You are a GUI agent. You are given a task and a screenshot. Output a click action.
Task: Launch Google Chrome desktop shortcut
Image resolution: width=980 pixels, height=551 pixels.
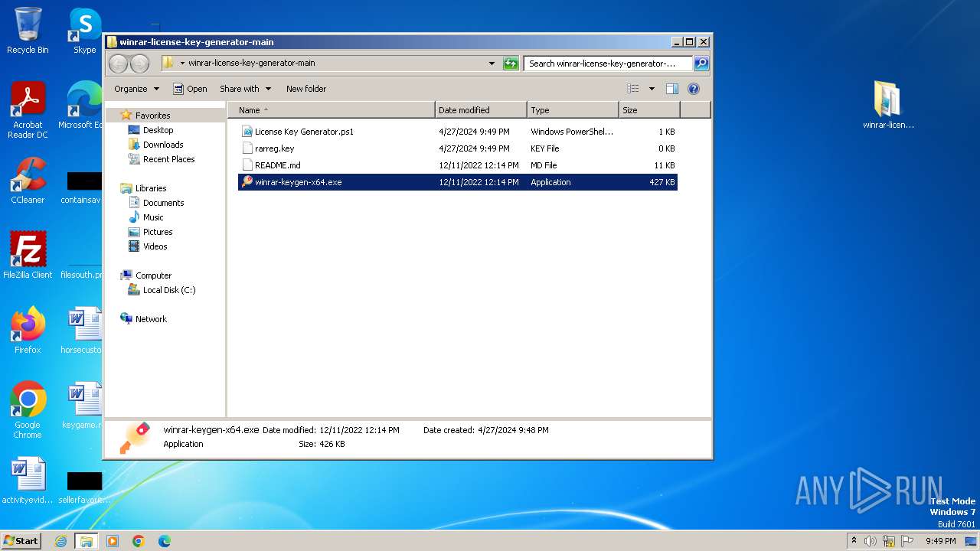(x=28, y=409)
